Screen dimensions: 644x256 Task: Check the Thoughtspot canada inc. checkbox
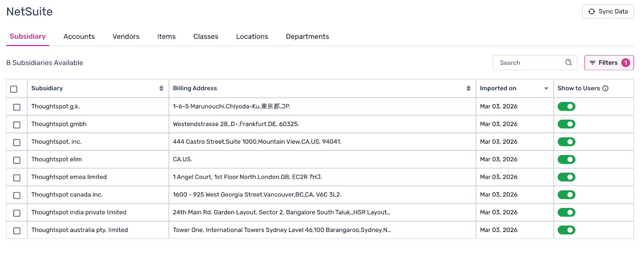tap(17, 195)
